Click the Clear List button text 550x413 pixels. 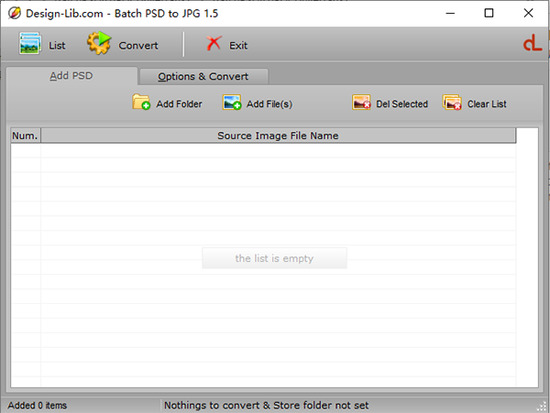pyautogui.click(x=487, y=104)
